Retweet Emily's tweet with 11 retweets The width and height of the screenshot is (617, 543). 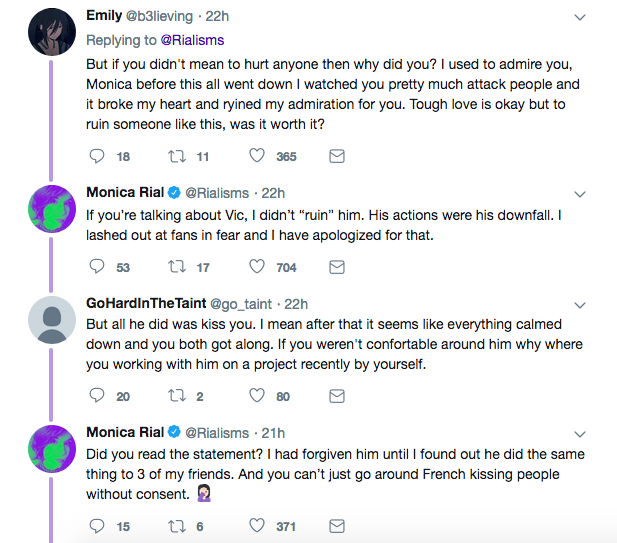point(177,156)
